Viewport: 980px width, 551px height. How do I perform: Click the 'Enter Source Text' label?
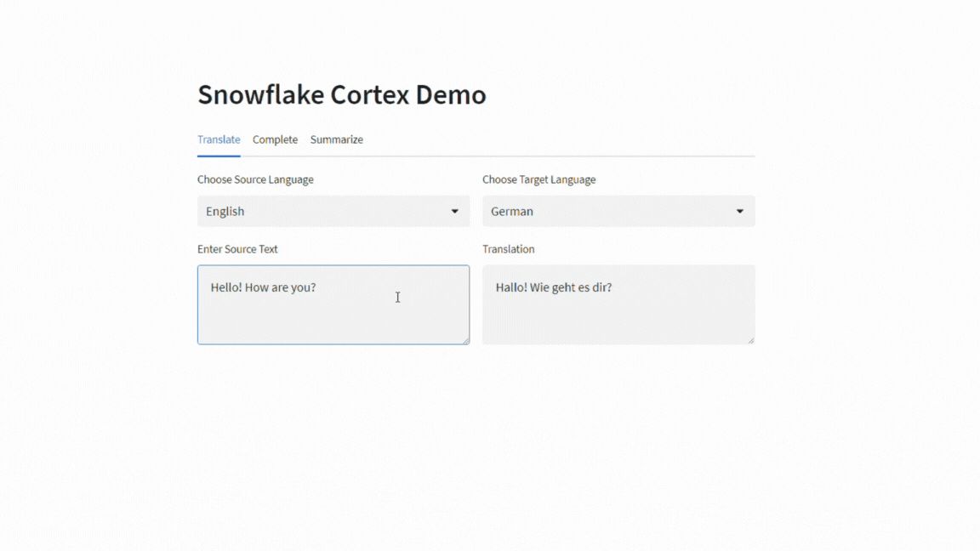click(x=237, y=249)
